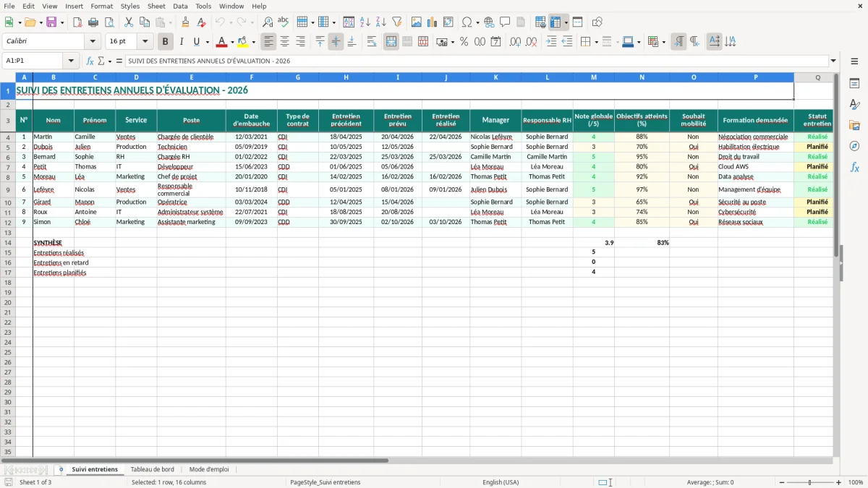Insert a hyperlink
This screenshot has width=868, height=488.
[490, 22]
